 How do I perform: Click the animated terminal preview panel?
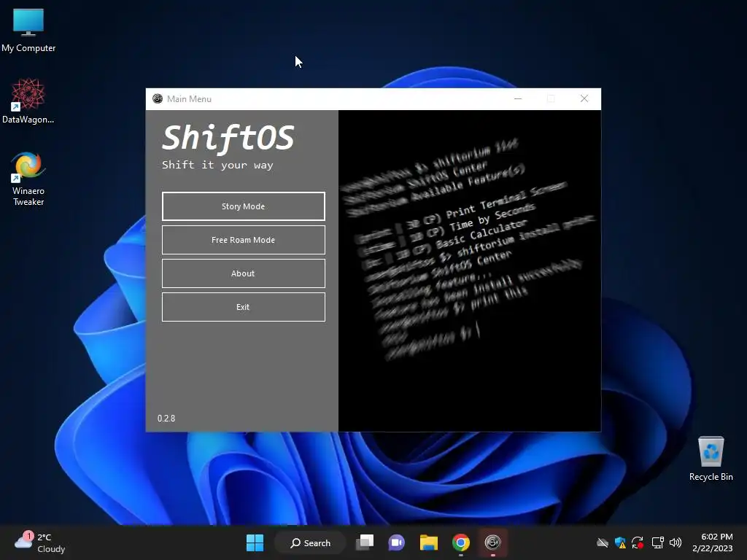tap(470, 271)
